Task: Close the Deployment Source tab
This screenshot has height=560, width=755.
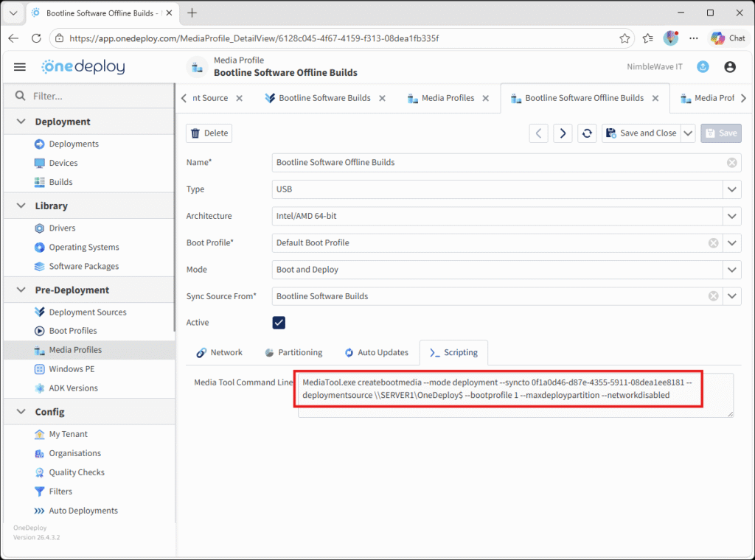Action: pyautogui.click(x=240, y=98)
